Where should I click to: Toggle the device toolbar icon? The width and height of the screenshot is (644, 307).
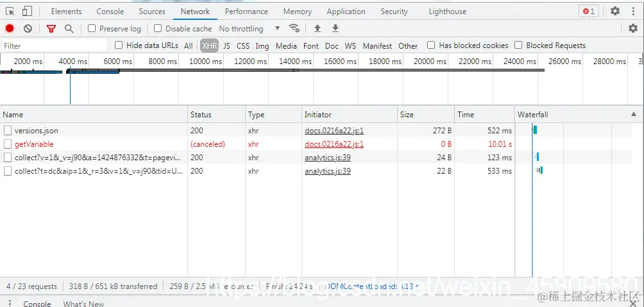pos(27,12)
